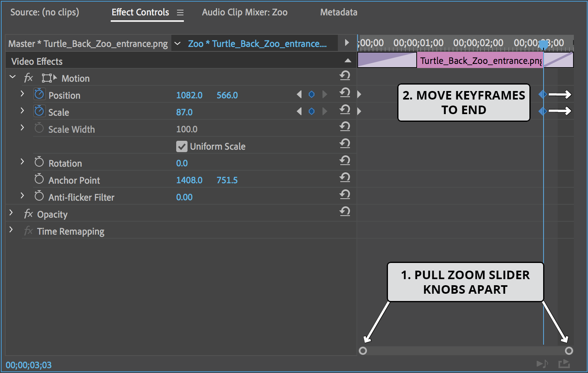
Task: Collapse the Motion effect group
Action: (13, 77)
